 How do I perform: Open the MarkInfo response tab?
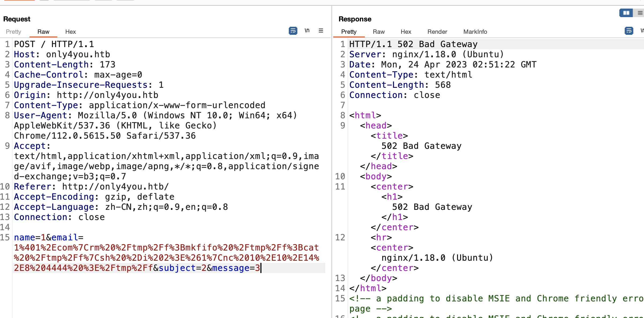point(475,32)
